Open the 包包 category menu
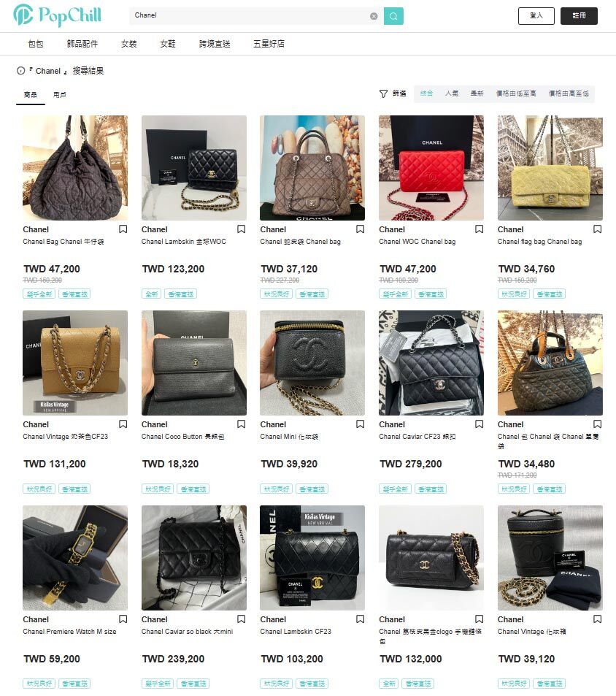Screen dimensions: 616x696 pos(36,44)
